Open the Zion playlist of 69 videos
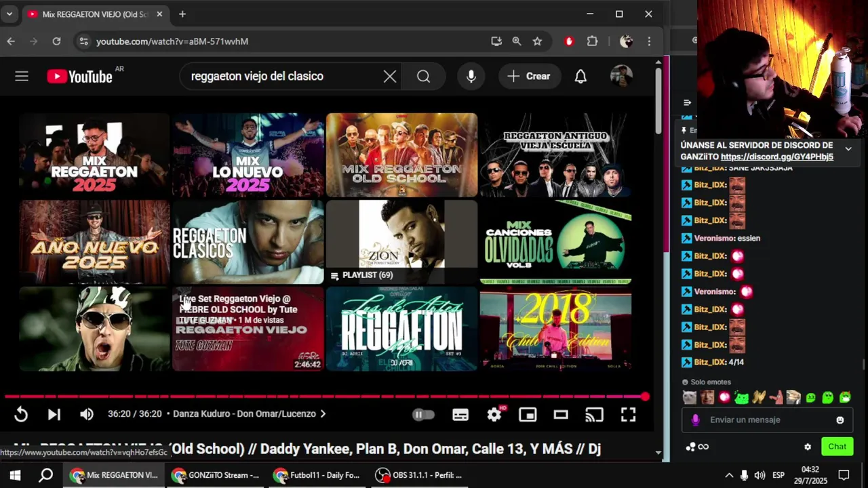The image size is (868, 488). (402, 242)
